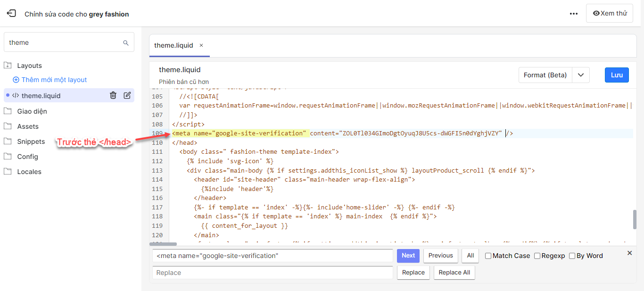
Task: Click line number 114 in the gutter
Action: [x=157, y=180]
